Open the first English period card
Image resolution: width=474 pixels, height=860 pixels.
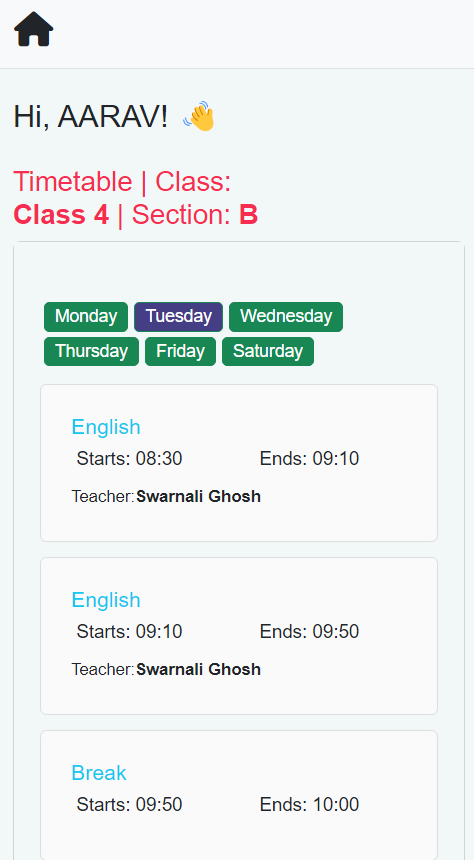[x=239, y=463]
